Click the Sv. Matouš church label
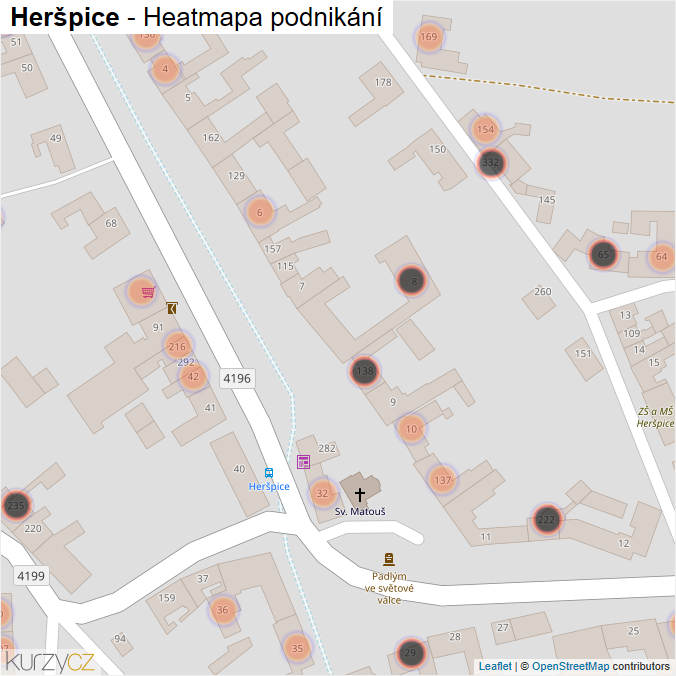The image size is (676, 676). tap(360, 511)
